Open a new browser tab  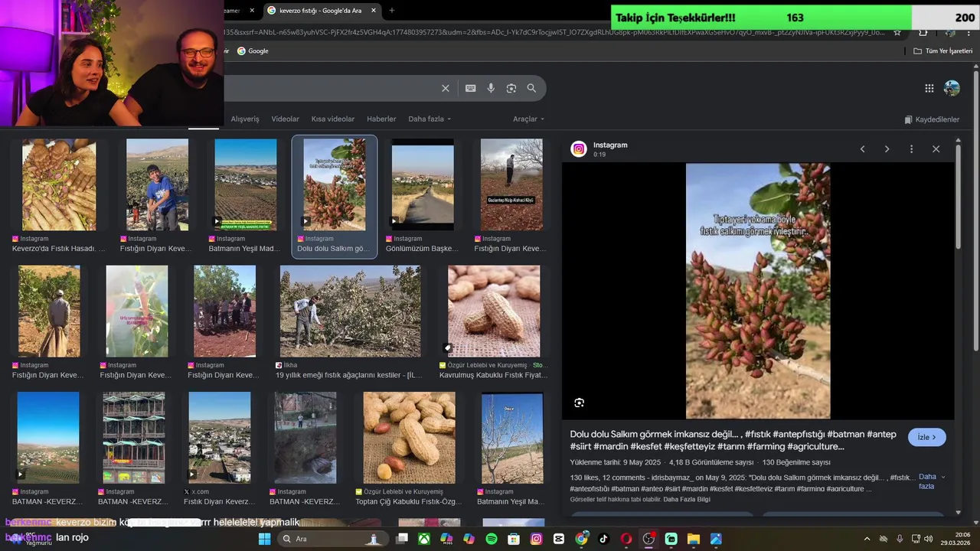[x=392, y=10]
